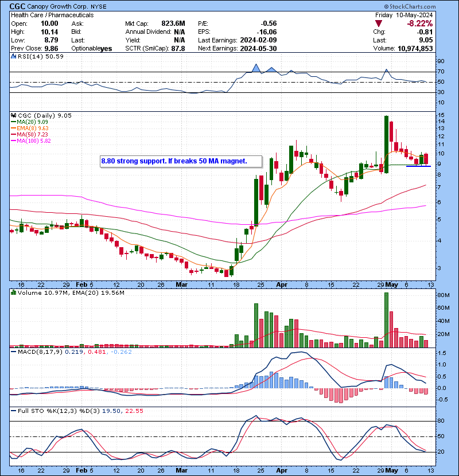Image resolution: width=459 pixels, height=476 pixels.
Task: Click the tall green April 29 price candle
Action: click(386, 145)
